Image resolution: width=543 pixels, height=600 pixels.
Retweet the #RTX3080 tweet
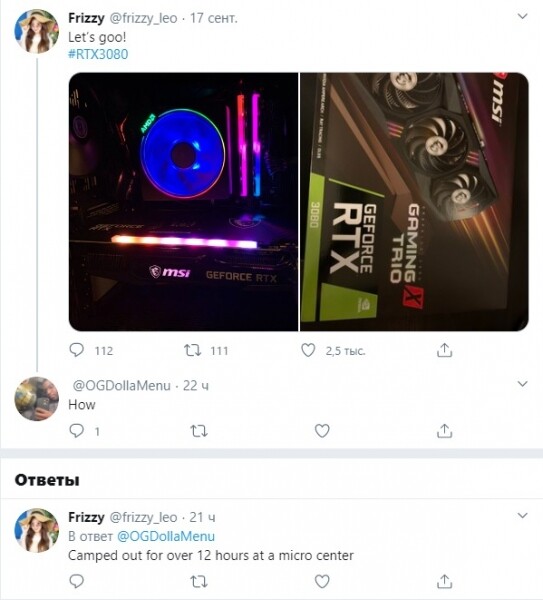click(x=192, y=350)
